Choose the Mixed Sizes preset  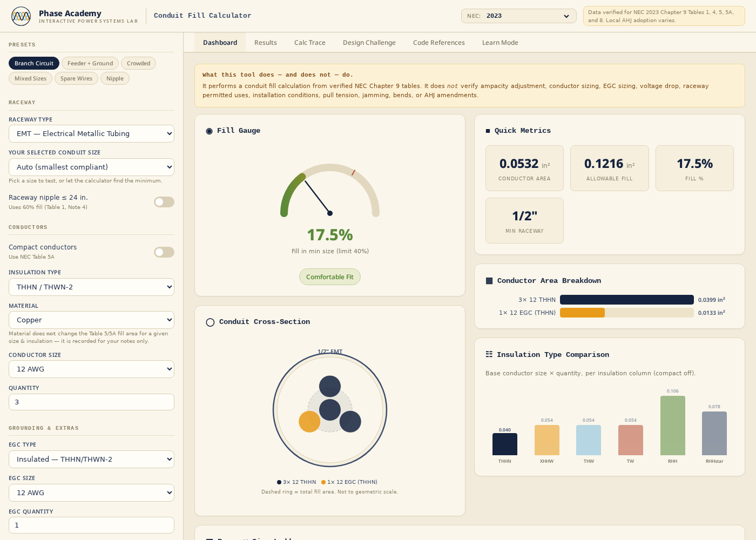(31, 78)
